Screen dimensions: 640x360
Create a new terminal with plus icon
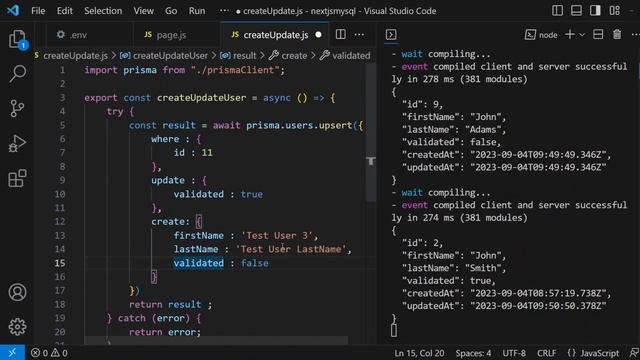(x=569, y=35)
